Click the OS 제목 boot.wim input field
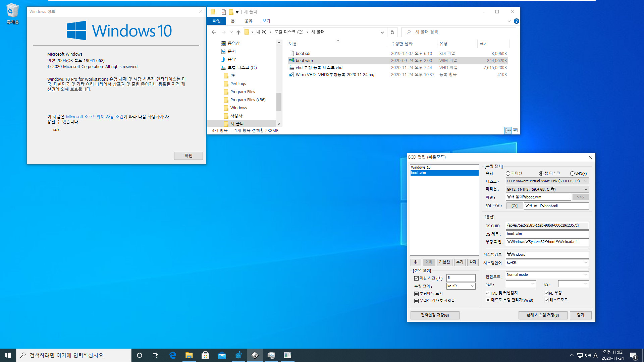 point(547,234)
